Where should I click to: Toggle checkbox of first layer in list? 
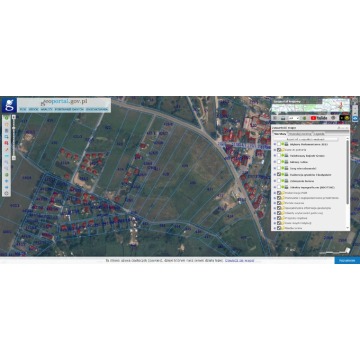coord(279,144)
